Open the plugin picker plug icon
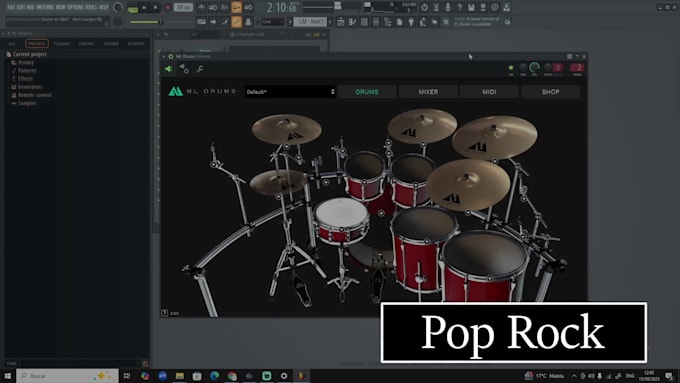The image size is (680, 383). (411, 22)
